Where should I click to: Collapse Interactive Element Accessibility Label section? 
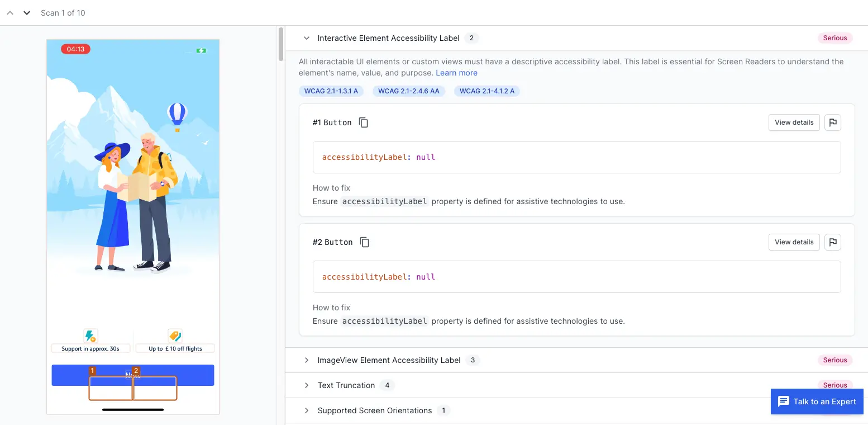306,38
